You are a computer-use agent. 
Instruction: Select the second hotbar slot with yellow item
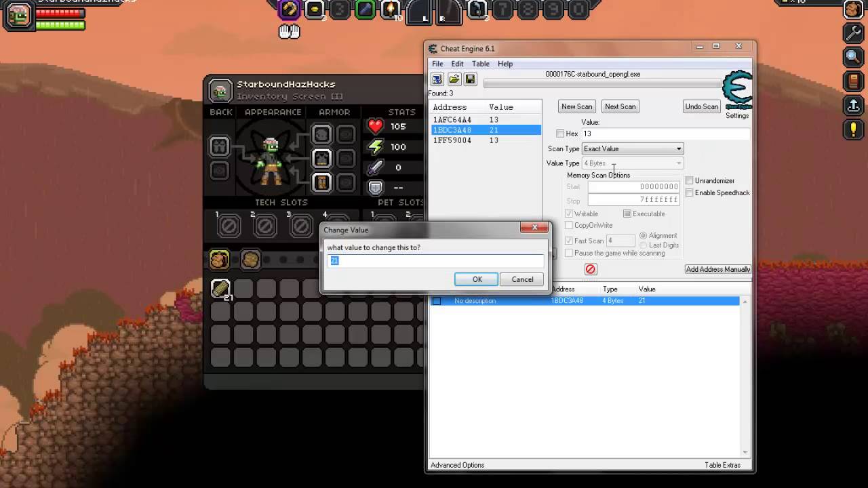[315, 9]
